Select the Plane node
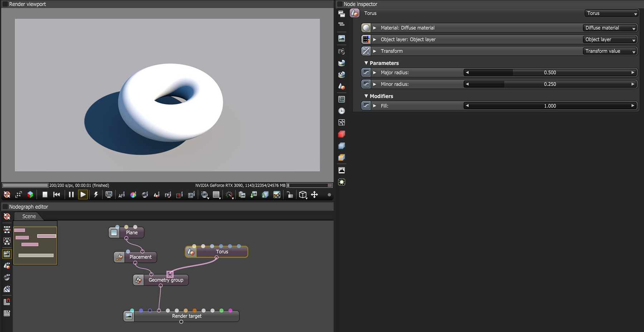 pyautogui.click(x=126, y=232)
